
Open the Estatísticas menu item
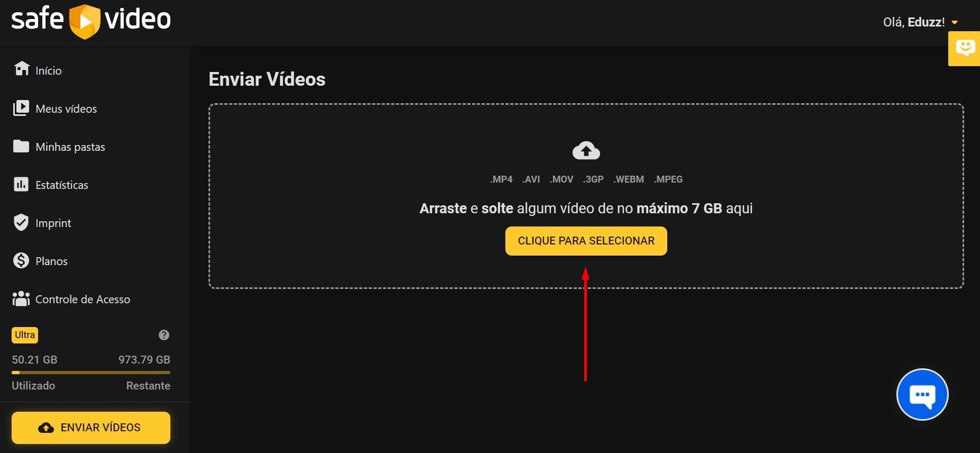62,185
